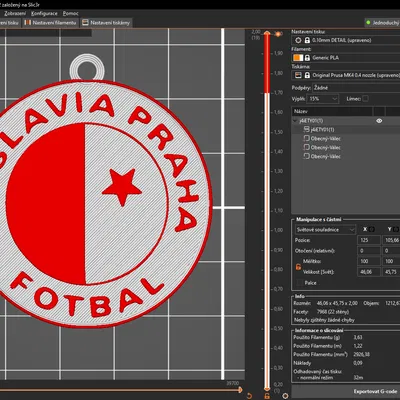Click X scale field in Měřítko row
This screenshot has width=400, height=400.
click(x=369, y=261)
